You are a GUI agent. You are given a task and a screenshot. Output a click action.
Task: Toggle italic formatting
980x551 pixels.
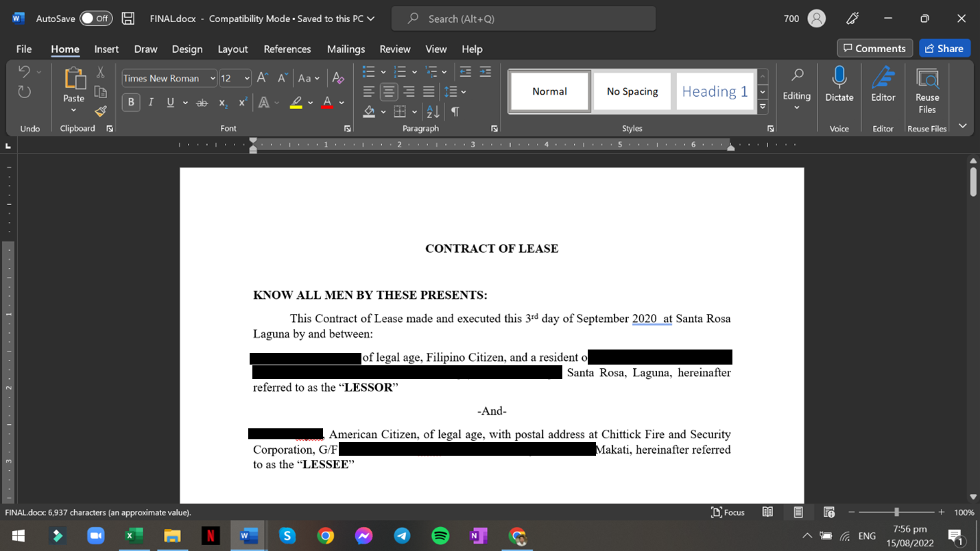pyautogui.click(x=151, y=103)
